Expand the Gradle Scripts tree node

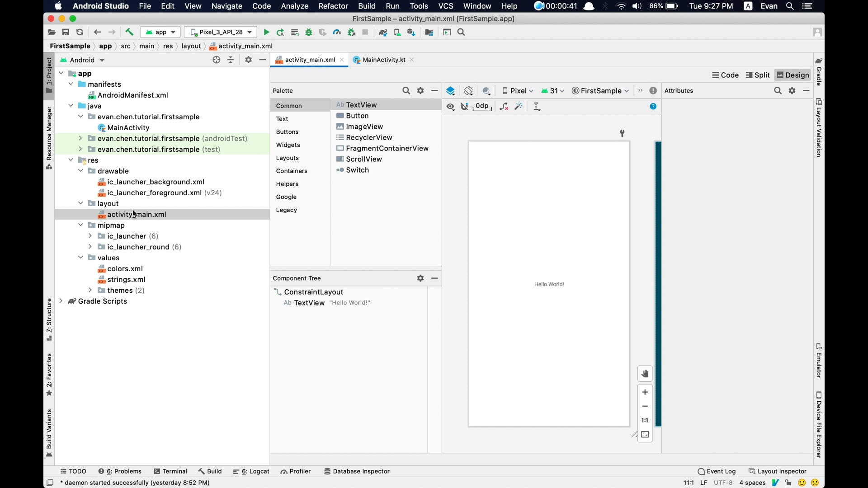[x=61, y=301]
